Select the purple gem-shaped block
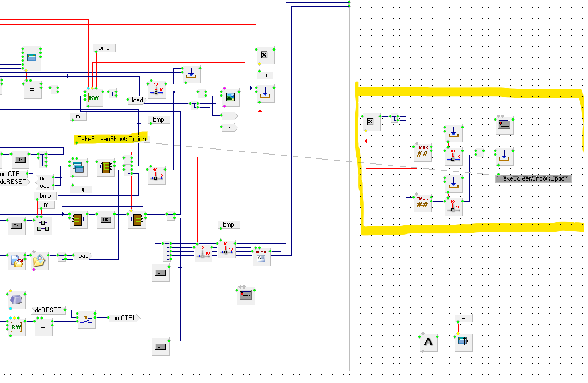The height and width of the screenshot is (383, 588). [17, 300]
